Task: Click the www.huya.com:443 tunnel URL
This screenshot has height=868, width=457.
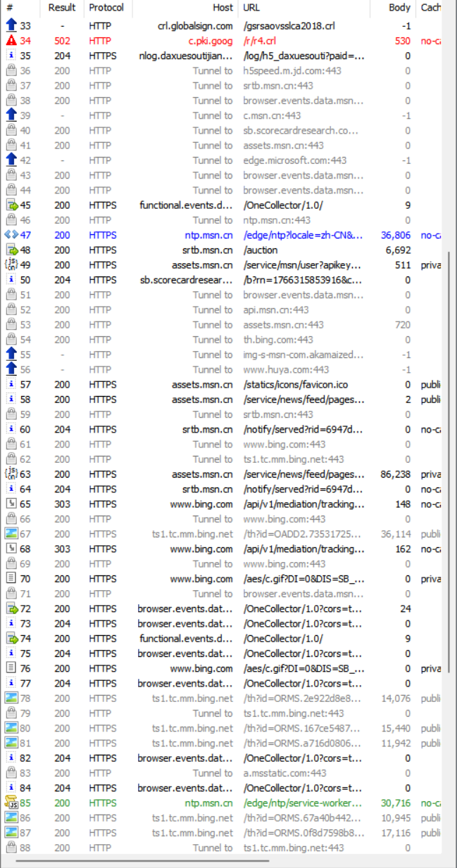Action: [286, 370]
